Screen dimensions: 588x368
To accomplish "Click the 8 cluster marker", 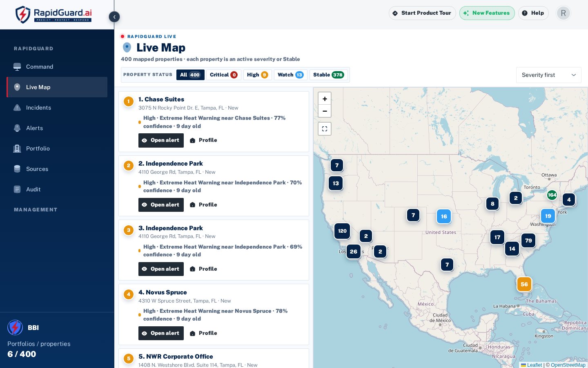I will pos(492,204).
